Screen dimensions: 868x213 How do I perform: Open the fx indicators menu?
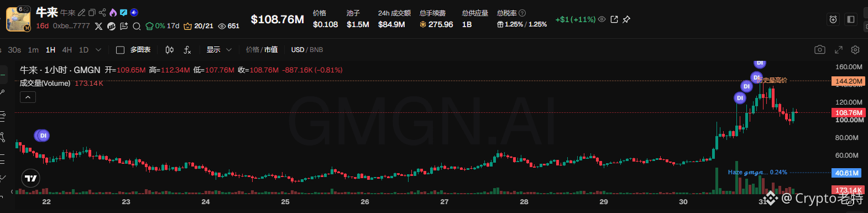click(x=187, y=50)
